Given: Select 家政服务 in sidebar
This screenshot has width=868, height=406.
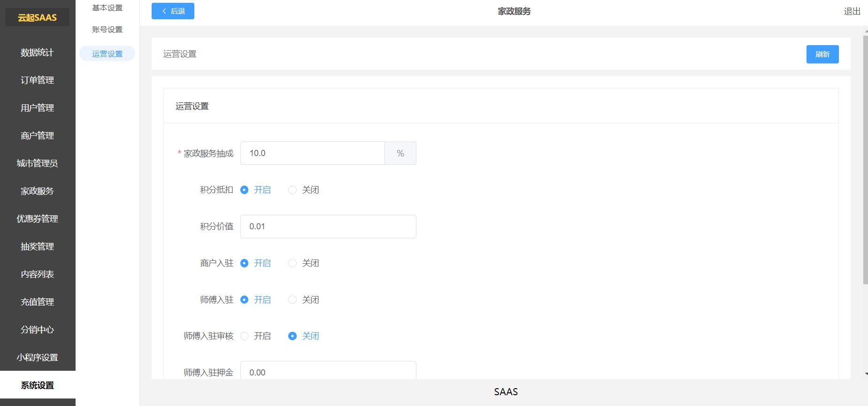Looking at the screenshot, I should coord(38,191).
